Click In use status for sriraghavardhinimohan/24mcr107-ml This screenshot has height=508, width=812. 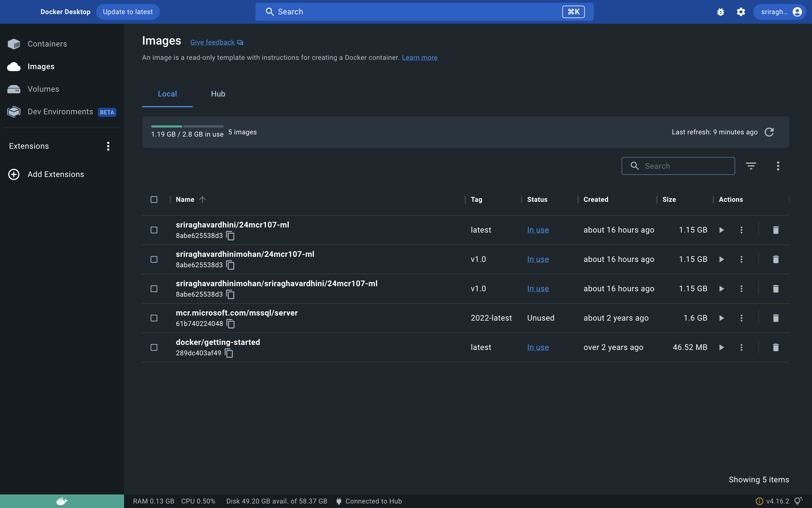tap(538, 259)
